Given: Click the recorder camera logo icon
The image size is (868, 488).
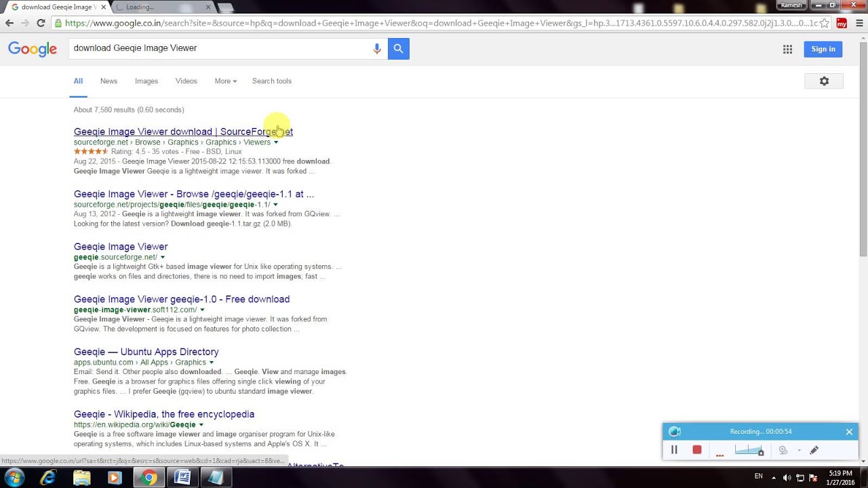Looking at the screenshot, I should [674, 432].
